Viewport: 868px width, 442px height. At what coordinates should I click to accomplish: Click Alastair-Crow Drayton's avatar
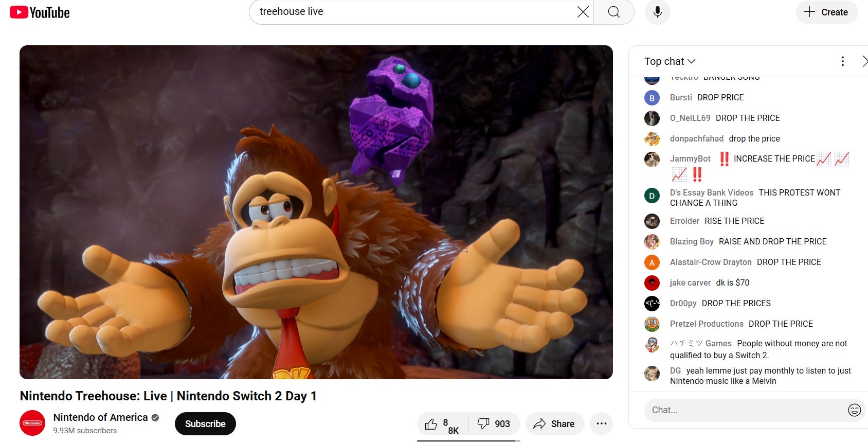coord(652,262)
